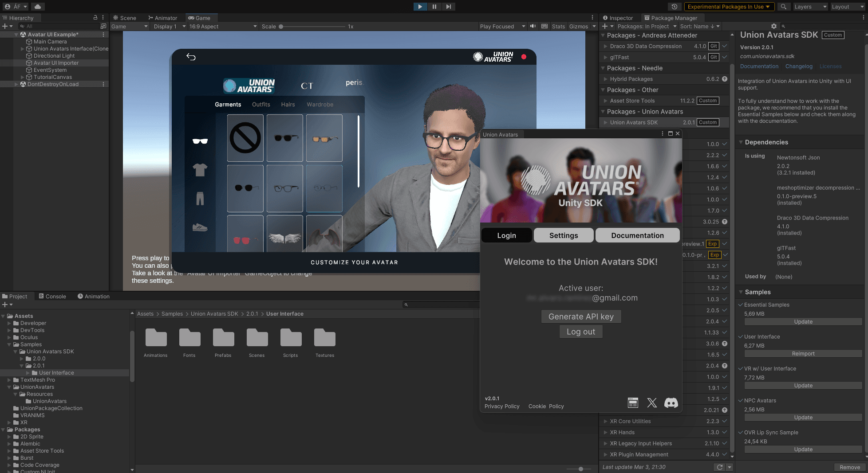Toggle Gizmos in Game view
This screenshot has width=868, height=473.
click(579, 26)
